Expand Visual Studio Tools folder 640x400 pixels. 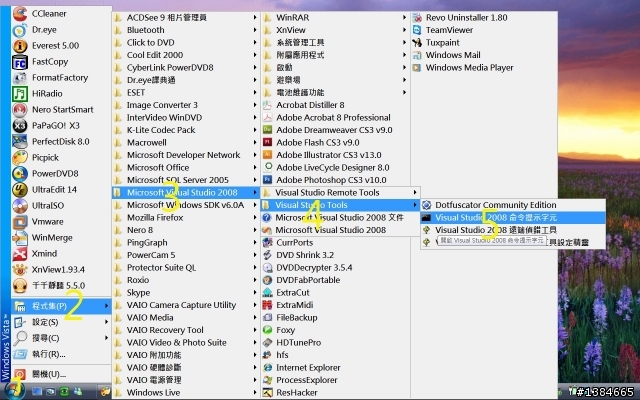click(340, 205)
